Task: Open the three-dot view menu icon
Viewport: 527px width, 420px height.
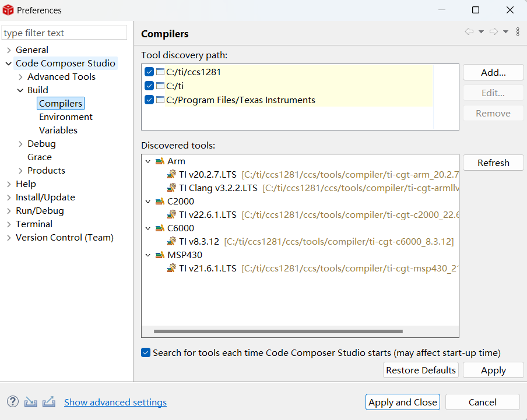Action: [x=518, y=31]
